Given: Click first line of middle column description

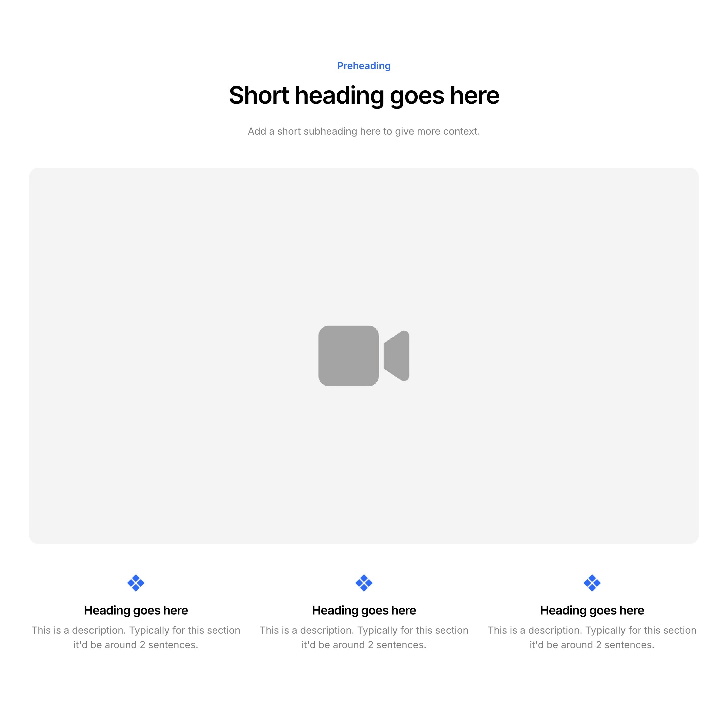Looking at the screenshot, I should (x=364, y=630).
